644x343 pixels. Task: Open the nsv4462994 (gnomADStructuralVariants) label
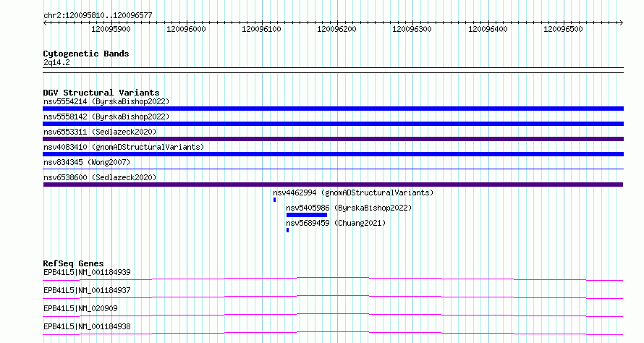tap(353, 192)
